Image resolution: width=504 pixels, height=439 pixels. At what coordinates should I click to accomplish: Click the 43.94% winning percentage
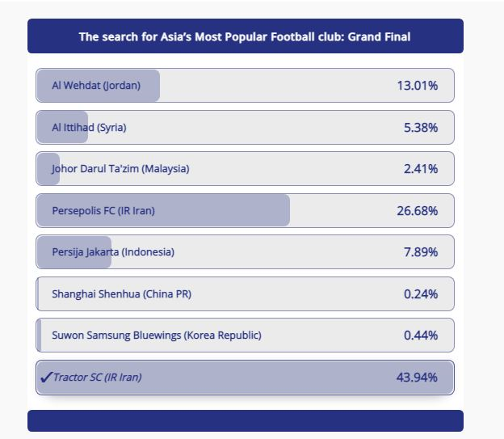point(417,378)
